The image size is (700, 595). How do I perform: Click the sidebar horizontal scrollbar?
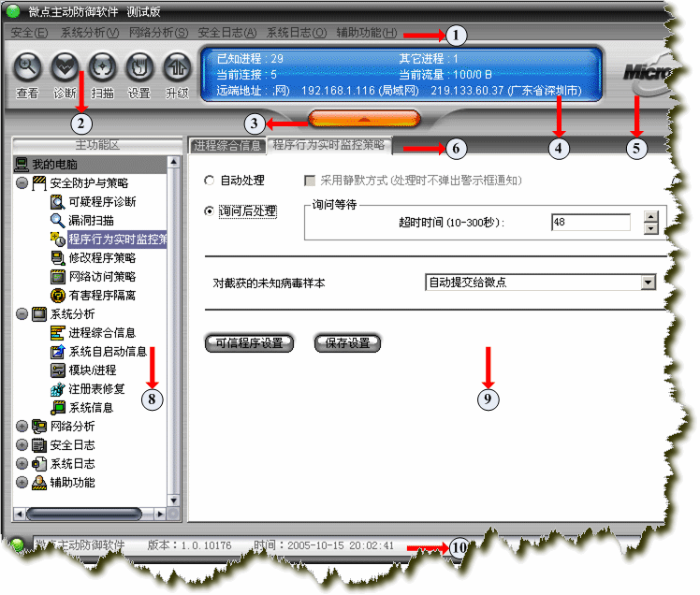coord(89,514)
